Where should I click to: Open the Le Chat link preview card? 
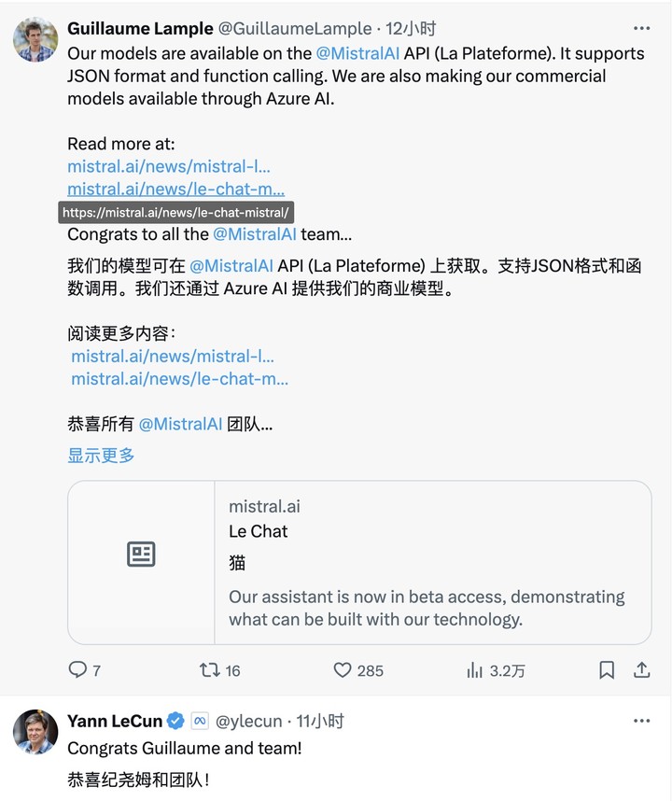(359, 563)
